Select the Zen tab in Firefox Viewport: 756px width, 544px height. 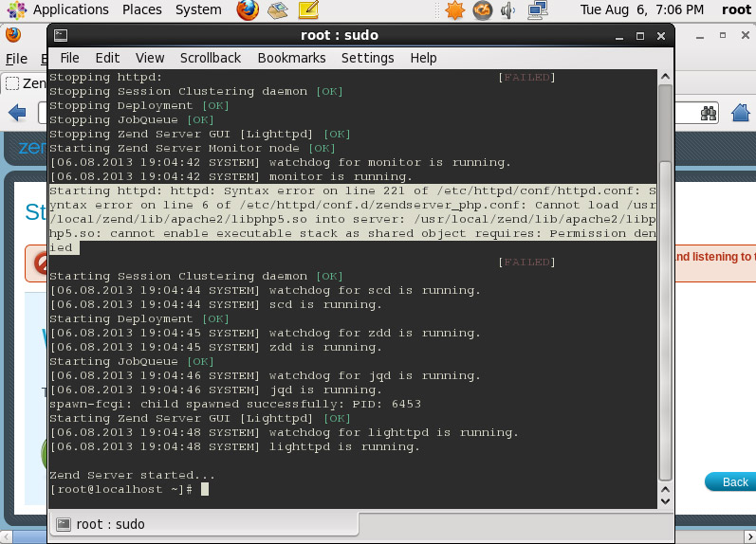tap(25, 83)
